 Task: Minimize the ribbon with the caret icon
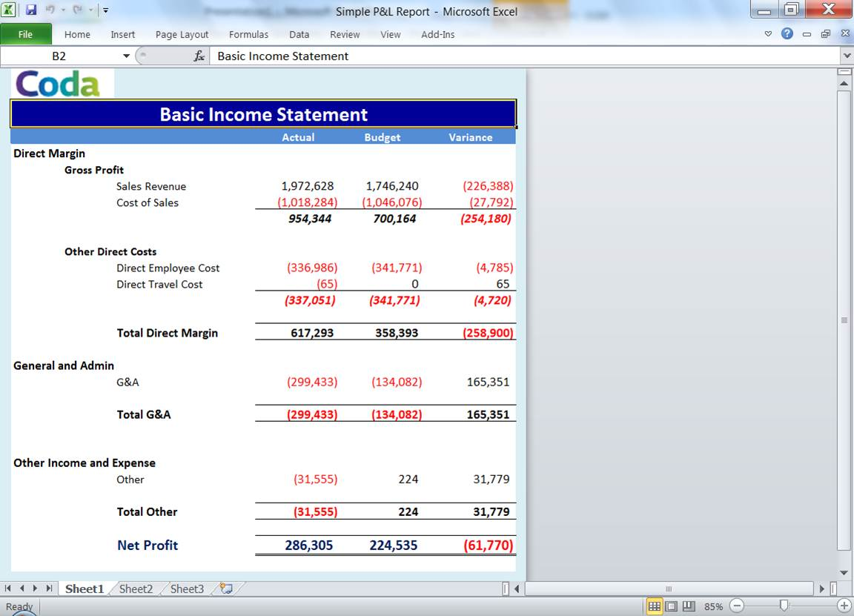click(x=769, y=34)
